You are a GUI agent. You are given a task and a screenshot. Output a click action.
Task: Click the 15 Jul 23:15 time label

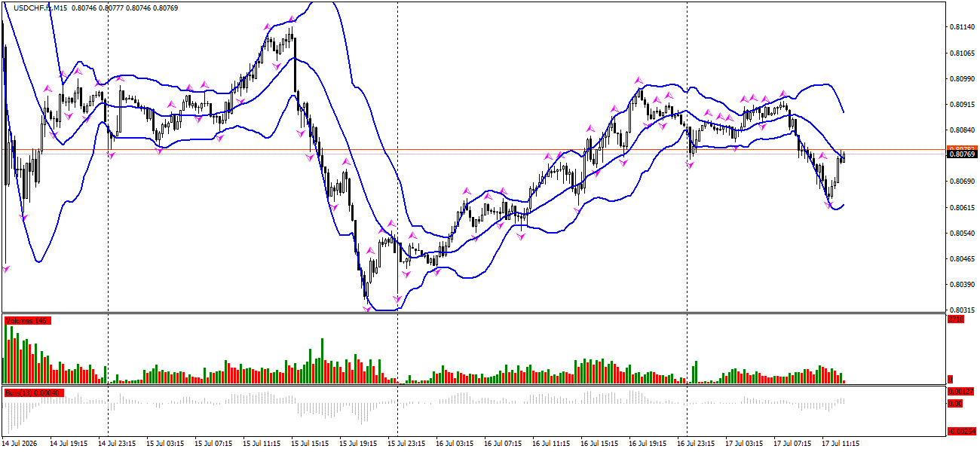[405, 444]
